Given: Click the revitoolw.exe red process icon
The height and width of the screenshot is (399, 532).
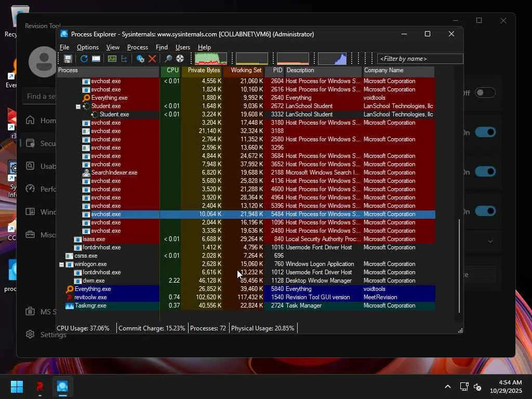Looking at the screenshot, I should click(70, 297).
